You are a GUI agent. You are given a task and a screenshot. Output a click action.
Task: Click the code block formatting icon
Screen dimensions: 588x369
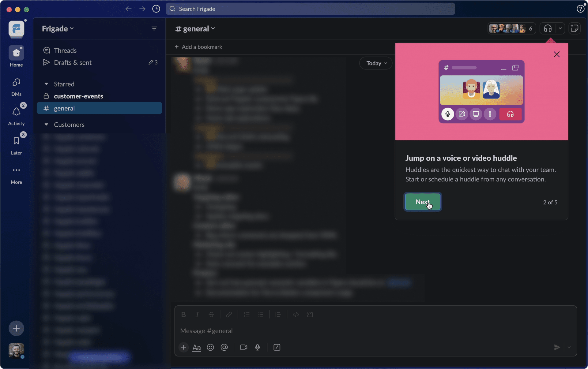309,315
